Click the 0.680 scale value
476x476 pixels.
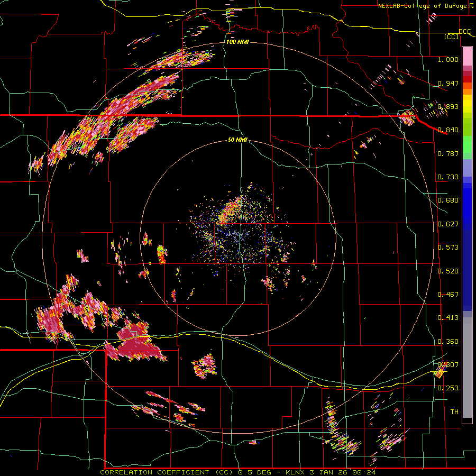tap(448, 200)
